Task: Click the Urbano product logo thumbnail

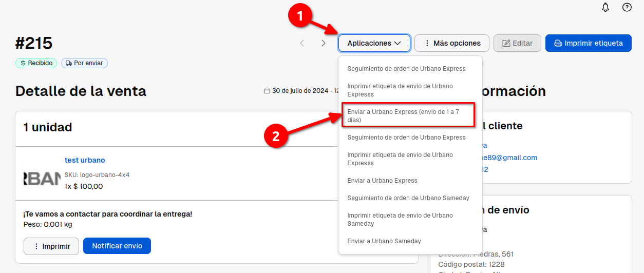Action: tap(42, 178)
